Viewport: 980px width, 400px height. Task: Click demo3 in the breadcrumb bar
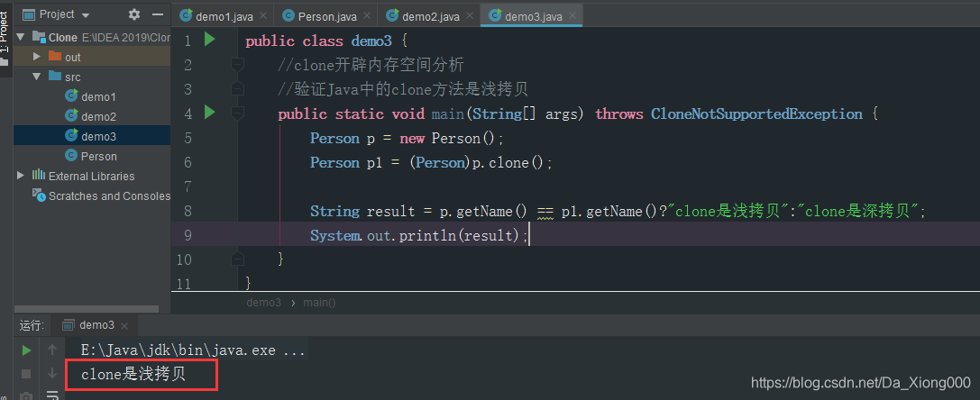264,303
